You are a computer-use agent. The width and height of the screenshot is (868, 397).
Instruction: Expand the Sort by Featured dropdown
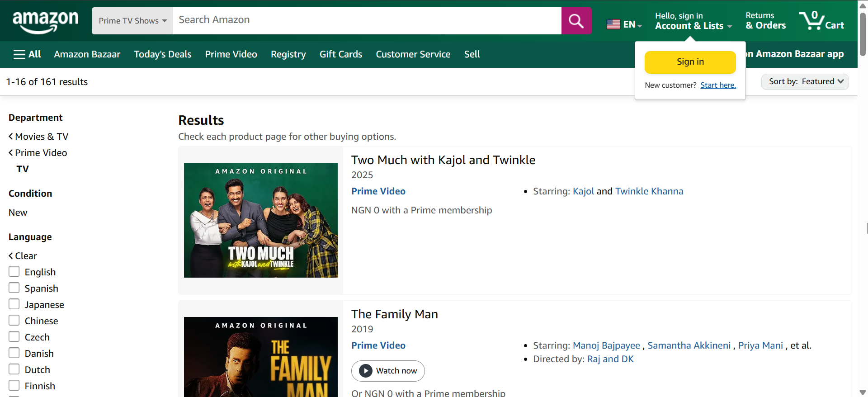click(805, 82)
